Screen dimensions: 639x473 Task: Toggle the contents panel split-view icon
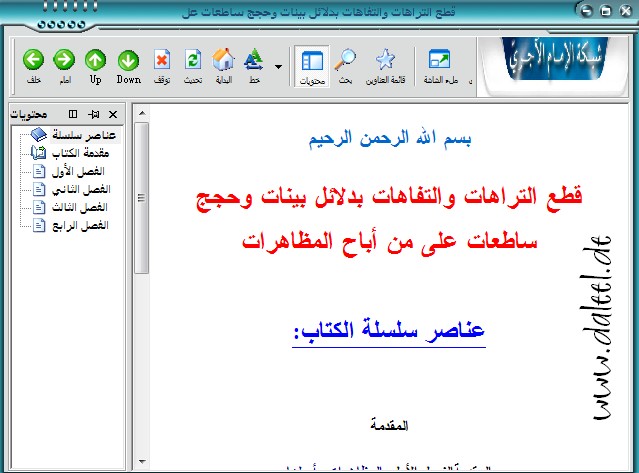(73, 115)
